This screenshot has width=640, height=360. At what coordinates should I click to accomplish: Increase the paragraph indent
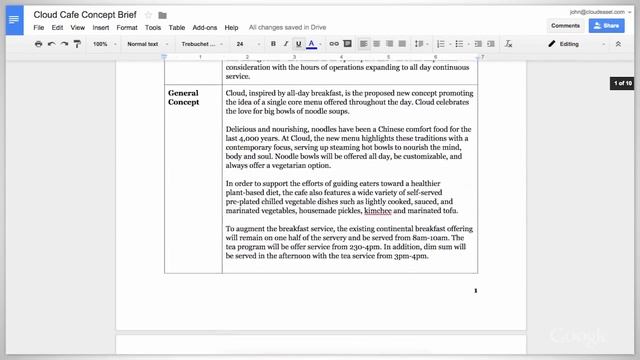(x=491, y=44)
